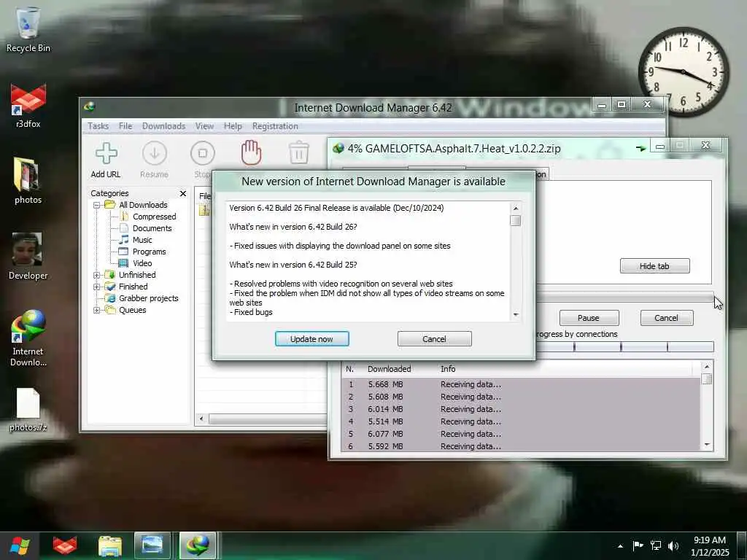Select the Music category
Viewport: 747px width, 560px height.
142,240
